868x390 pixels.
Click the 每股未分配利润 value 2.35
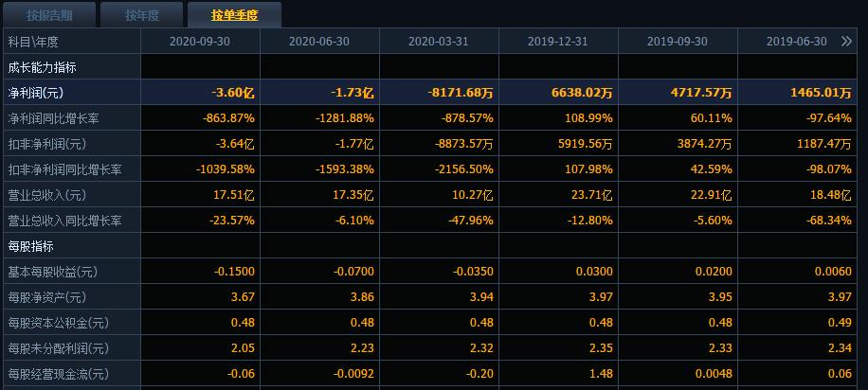[602, 348]
